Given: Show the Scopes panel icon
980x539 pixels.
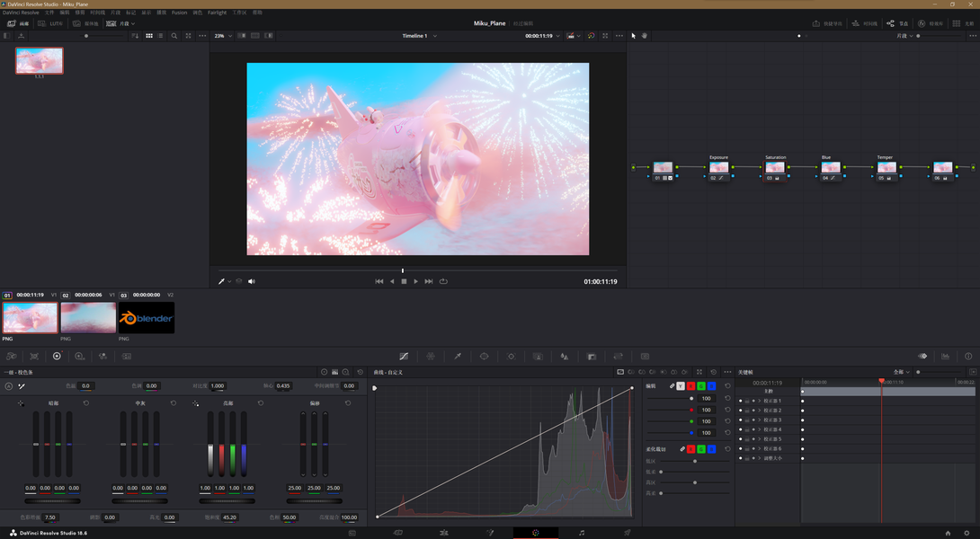Looking at the screenshot, I should point(945,356).
